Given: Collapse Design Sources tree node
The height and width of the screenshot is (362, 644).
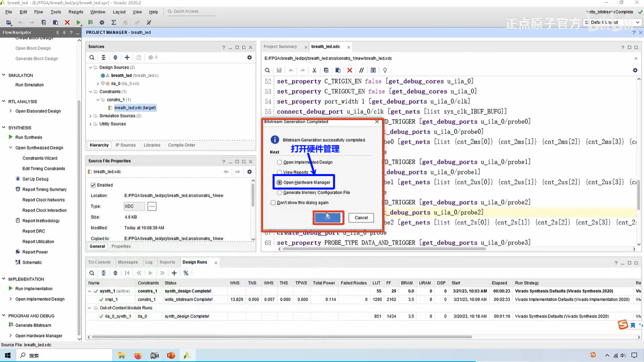Looking at the screenshot, I should (x=91, y=67).
